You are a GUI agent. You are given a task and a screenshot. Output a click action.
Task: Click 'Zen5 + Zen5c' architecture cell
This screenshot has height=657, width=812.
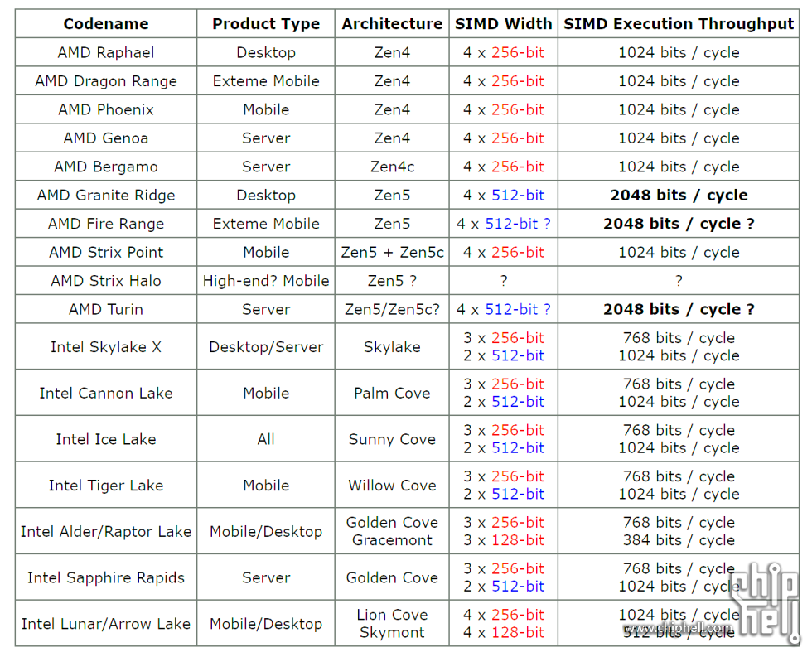pos(392,252)
